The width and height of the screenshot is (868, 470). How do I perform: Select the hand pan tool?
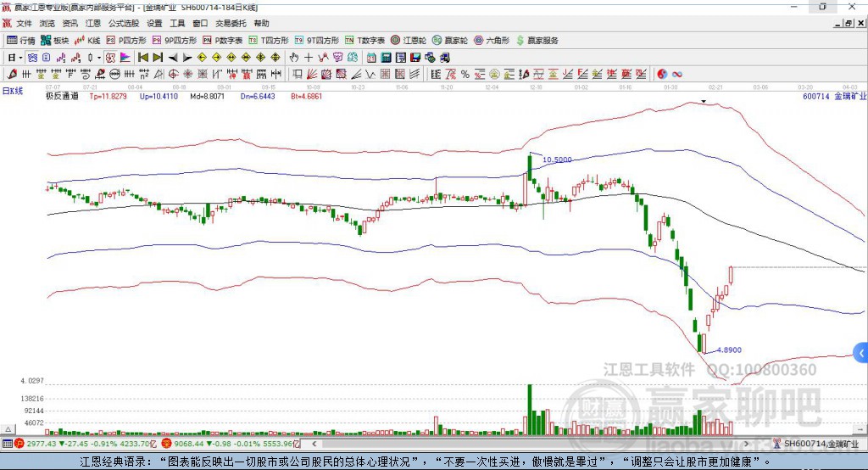coord(293,58)
